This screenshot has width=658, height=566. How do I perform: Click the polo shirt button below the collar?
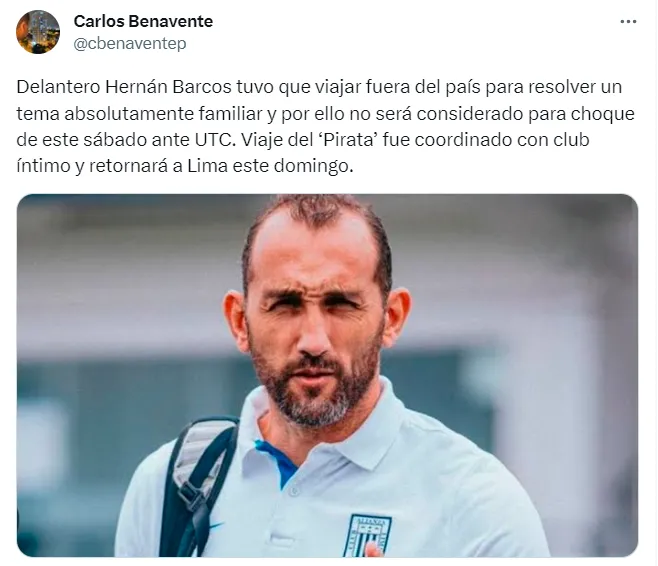click(x=294, y=490)
